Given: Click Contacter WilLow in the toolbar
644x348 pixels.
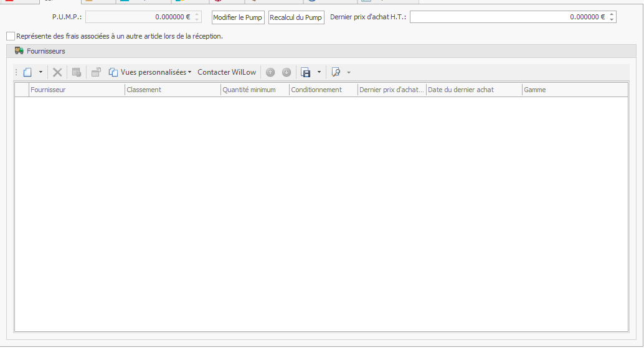Looking at the screenshot, I should pos(227,72).
